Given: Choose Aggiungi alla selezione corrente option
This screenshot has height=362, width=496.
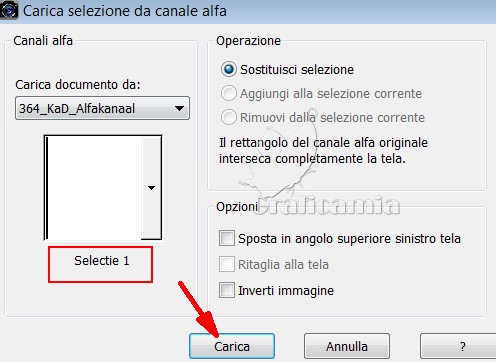Looking at the screenshot, I should (229, 93).
